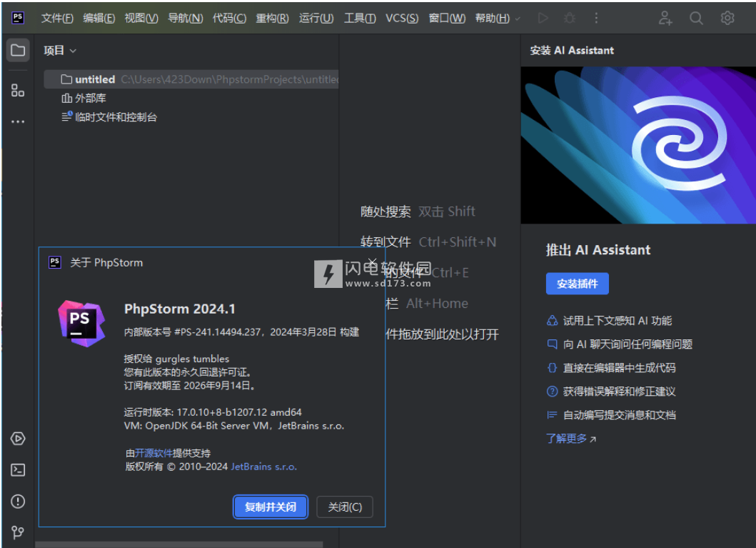Click the 复制并关闭 button
This screenshot has height=548, width=756.
[x=270, y=507]
